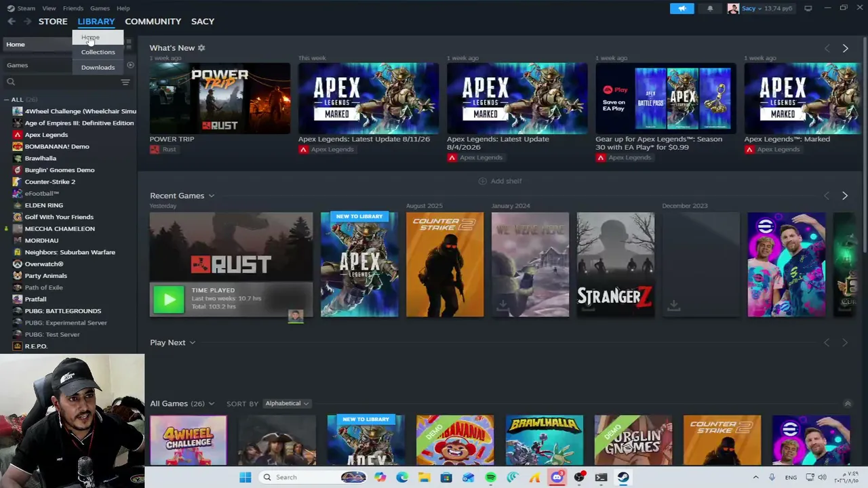Open File Explorer from the taskbar

[424, 477]
